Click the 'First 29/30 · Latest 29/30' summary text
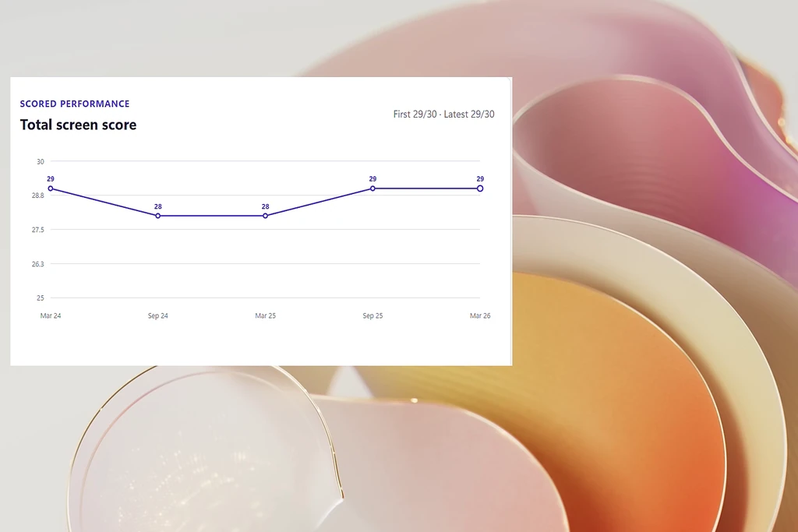 tap(443, 115)
